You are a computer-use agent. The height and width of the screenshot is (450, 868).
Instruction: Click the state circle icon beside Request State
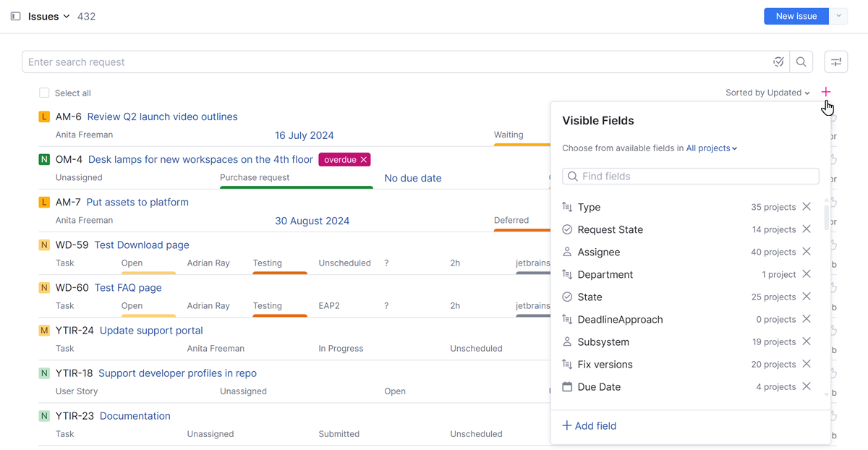pyautogui.click(x=567, y=229)
